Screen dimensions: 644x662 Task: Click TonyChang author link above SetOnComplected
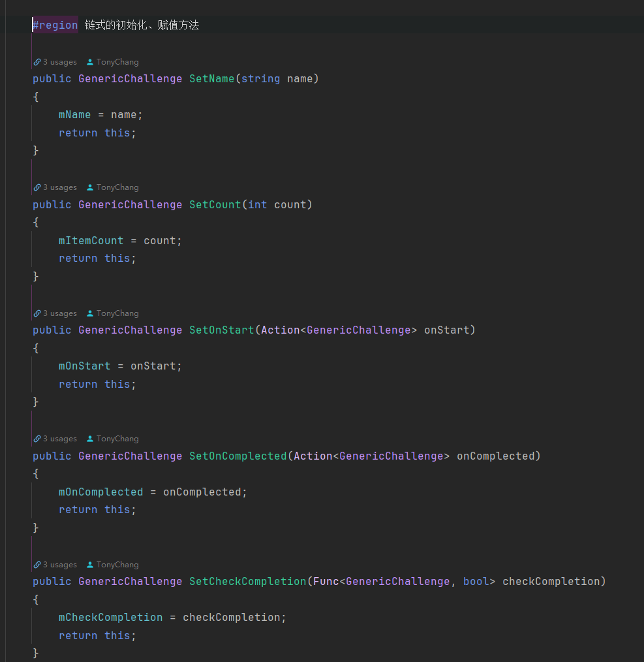(x=117, y=439)
